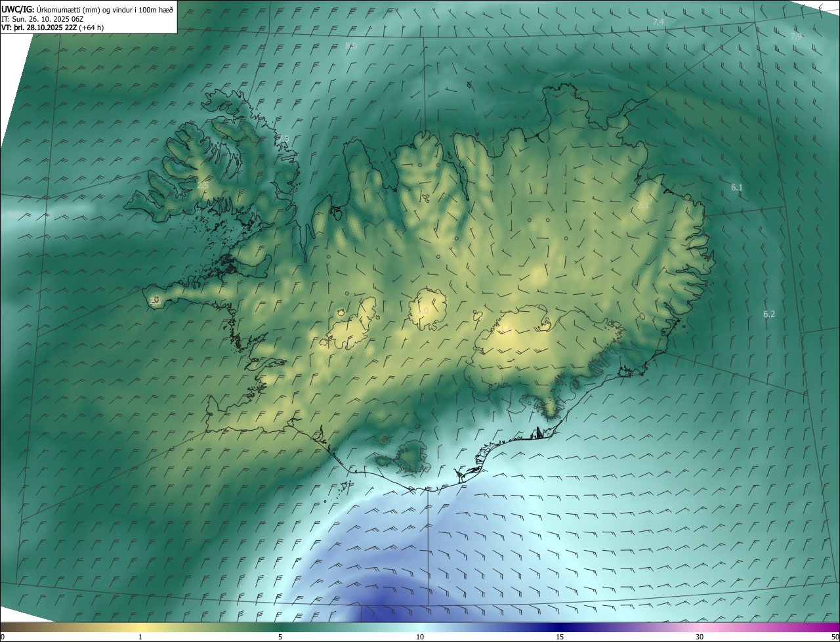Click the 2.1 value label over land
840x642 pixels.
click(643, 205)
